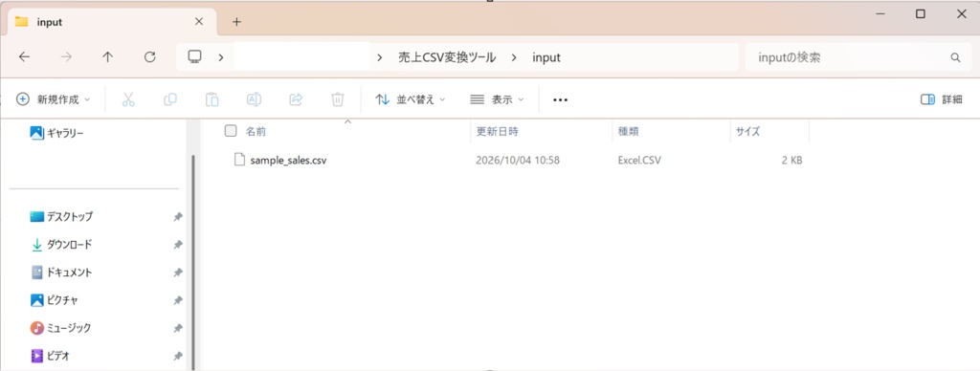
Task: Close the input tab
Action: [x=199, y=21]
